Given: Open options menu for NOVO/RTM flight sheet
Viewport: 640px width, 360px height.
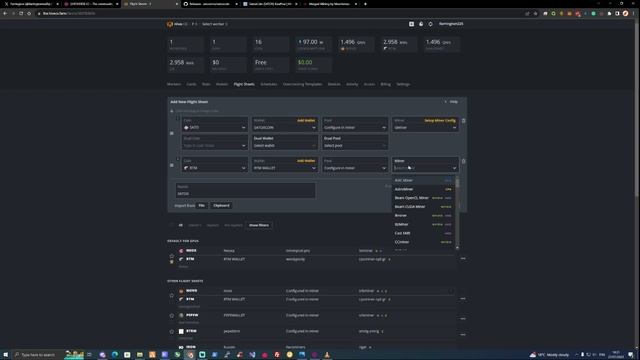Looking at the screenshot, I should pos(463,298).
